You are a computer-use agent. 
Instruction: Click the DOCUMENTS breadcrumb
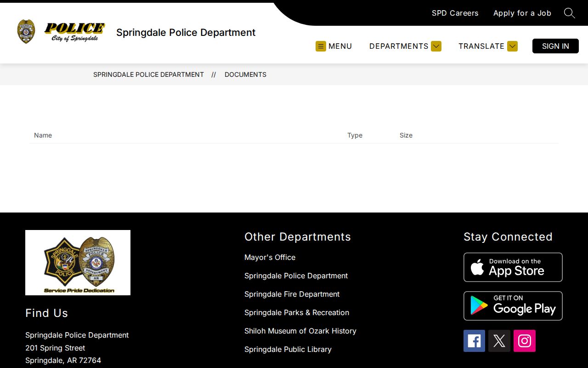click(x=245, y=75)
